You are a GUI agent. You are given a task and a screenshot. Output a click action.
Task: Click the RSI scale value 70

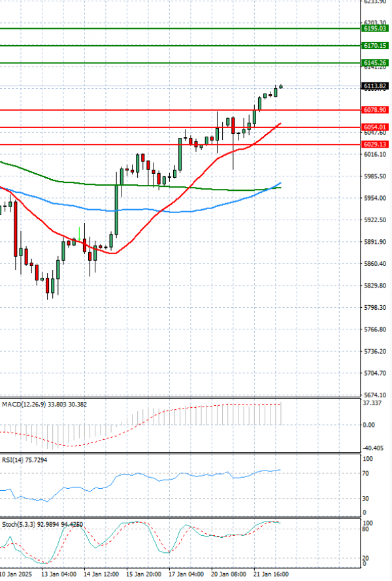(366, 473)
